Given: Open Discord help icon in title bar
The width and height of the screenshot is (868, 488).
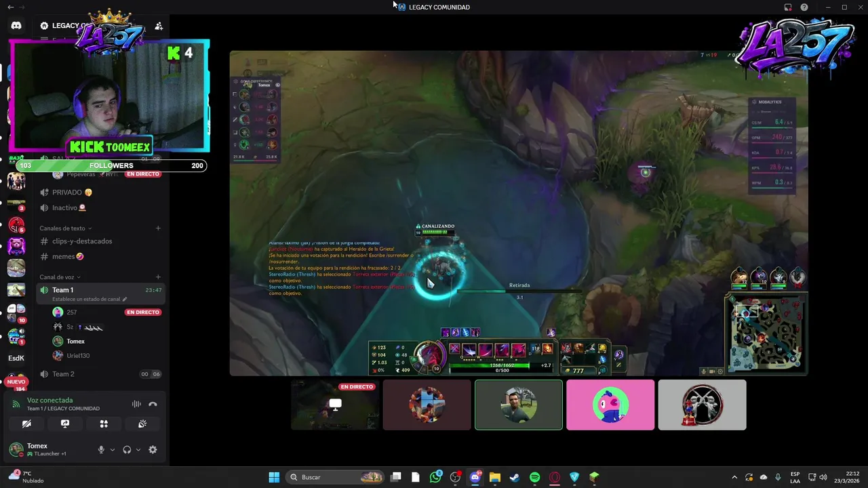Looking at the screenshot, I should point(804,7).
